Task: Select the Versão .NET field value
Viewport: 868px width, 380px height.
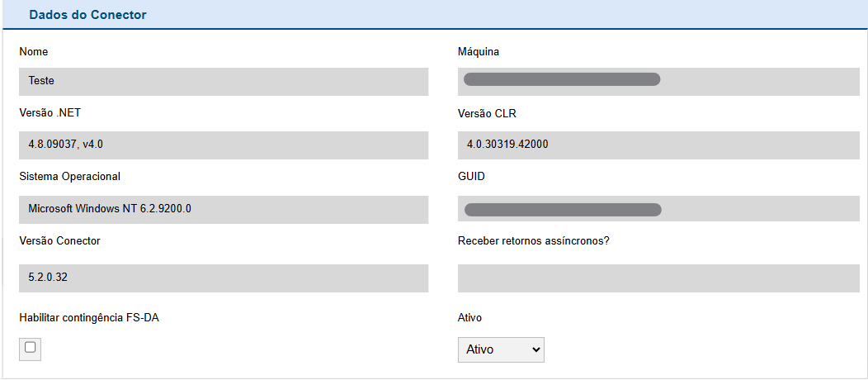Action: pos(224,145)
